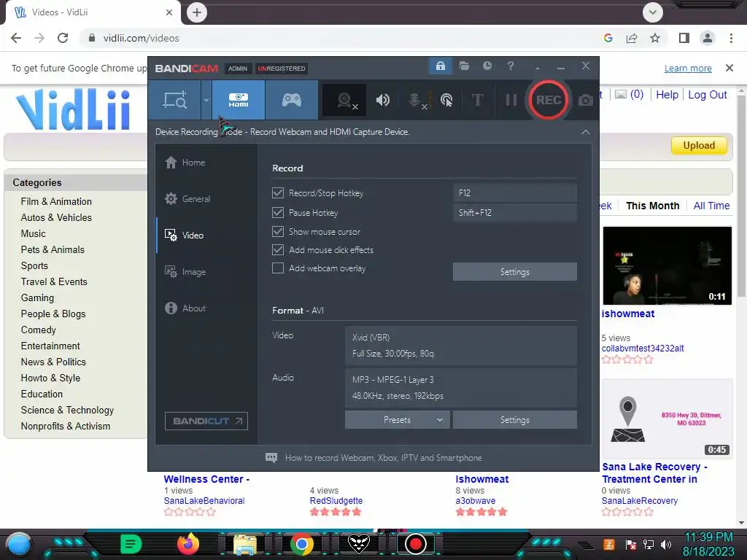The height and width of the screenshot is (560, 747).
Task: Bookmark this page with the star icon
Action: 655,38
